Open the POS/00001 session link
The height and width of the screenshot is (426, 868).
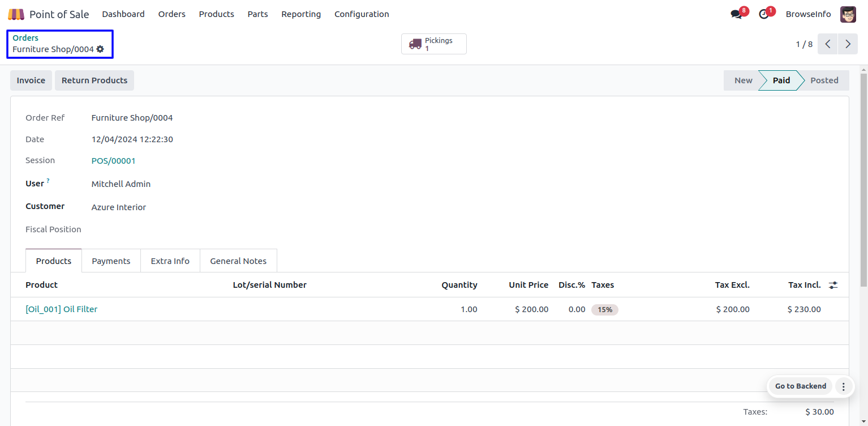114,161
